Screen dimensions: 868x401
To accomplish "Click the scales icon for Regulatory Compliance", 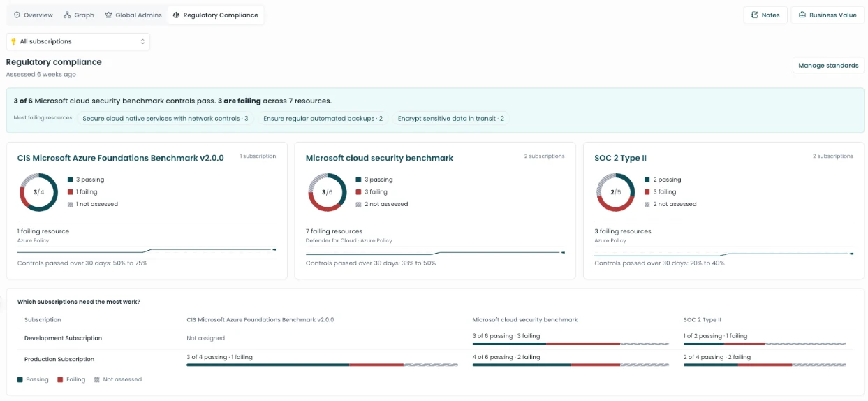I will pos(176,15).
